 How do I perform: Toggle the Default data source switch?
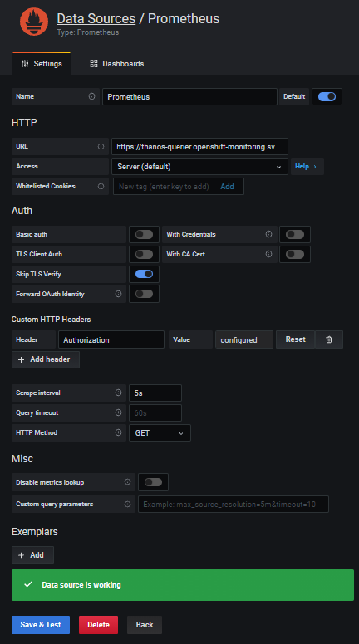(327, 97)
